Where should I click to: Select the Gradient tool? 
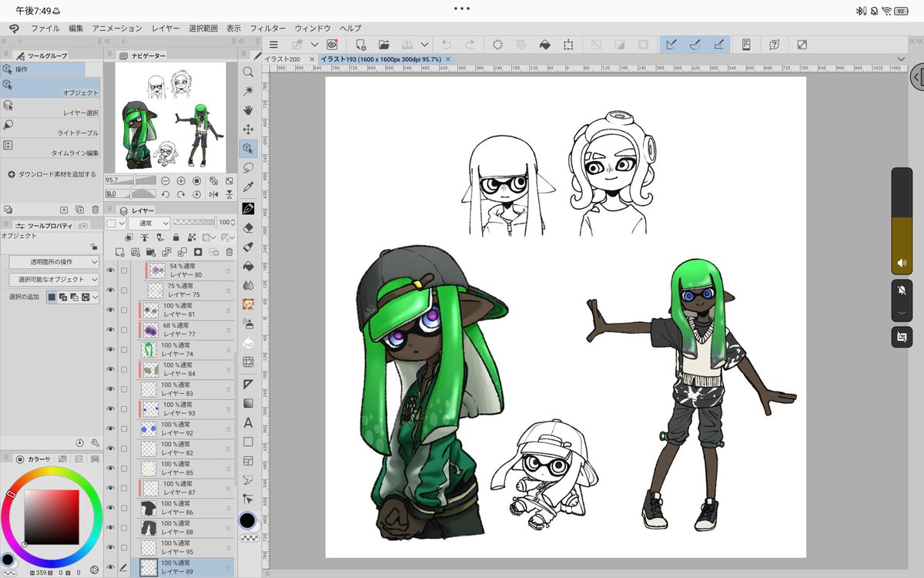click(x=248, y=403)
